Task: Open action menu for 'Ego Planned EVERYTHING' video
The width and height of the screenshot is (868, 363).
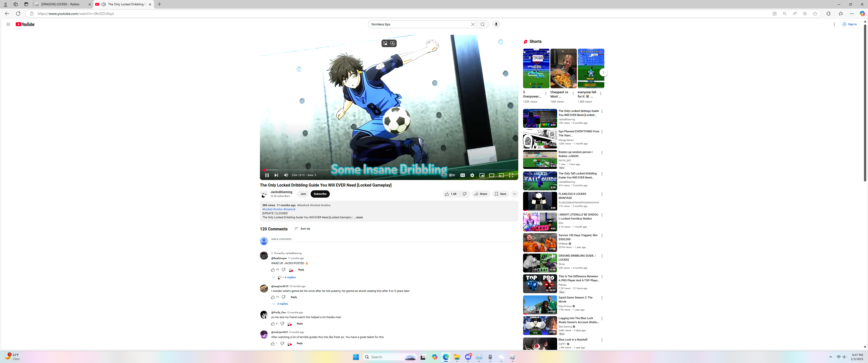Action: tap(602, 132)
